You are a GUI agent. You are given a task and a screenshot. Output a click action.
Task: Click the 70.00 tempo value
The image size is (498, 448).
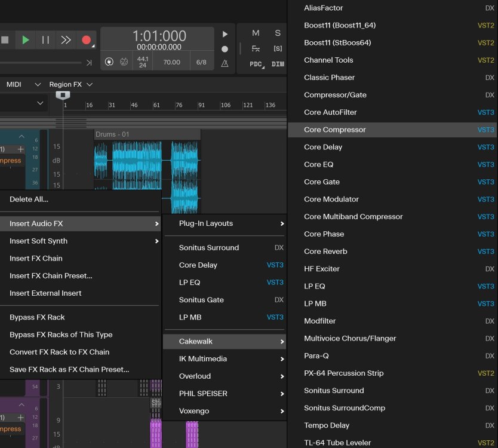click(x=171, y=62)
